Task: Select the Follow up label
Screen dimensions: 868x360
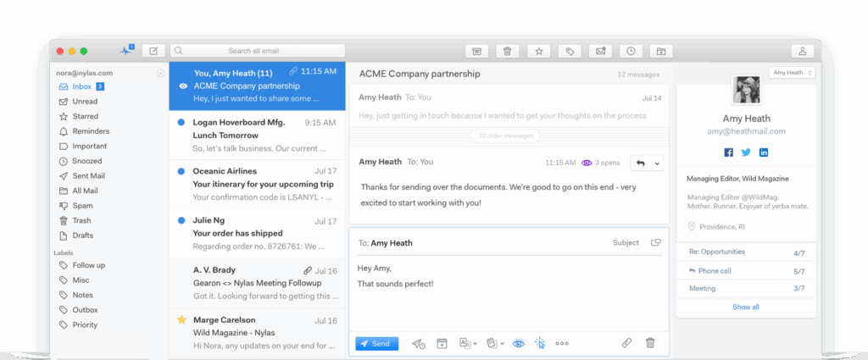Action: coord(88,265)
